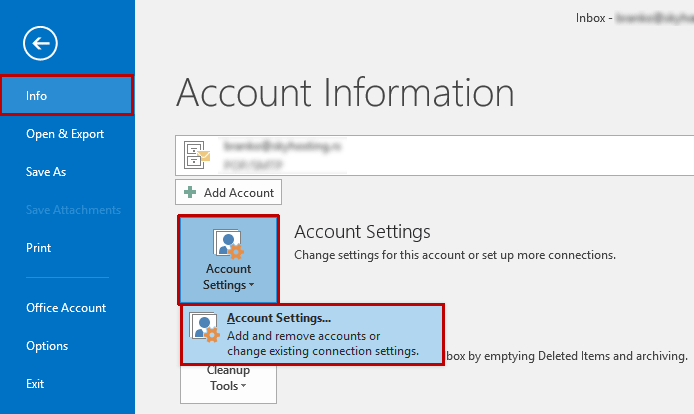
Task: Click the 'emptying Deleted Items and archiving' text
Action: [x=567, y=356]
